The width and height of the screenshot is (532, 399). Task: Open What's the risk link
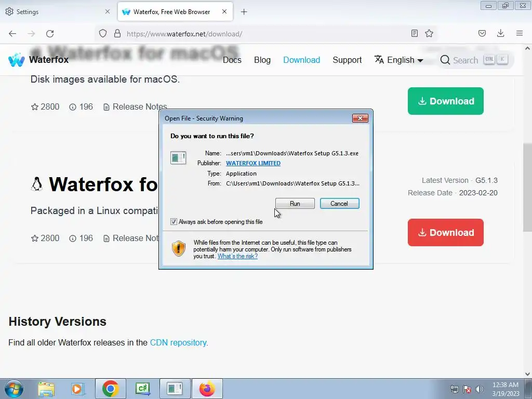click(x=237, y=256)
